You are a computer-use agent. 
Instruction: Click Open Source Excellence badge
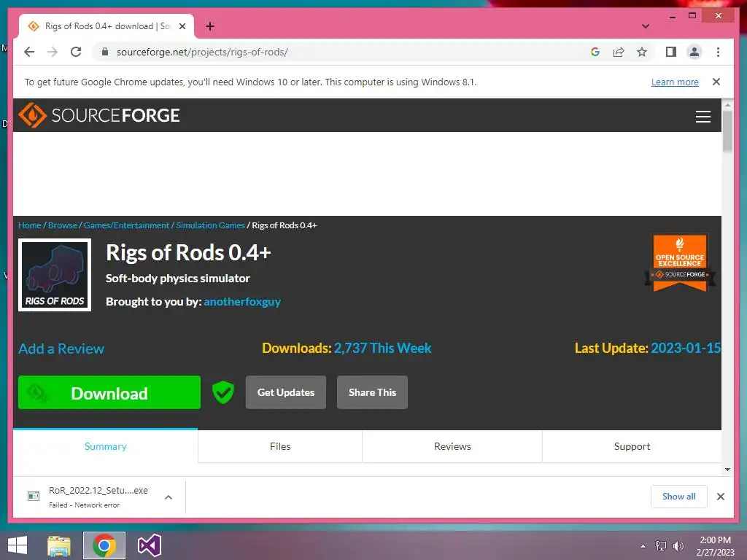tap(680, 262)
